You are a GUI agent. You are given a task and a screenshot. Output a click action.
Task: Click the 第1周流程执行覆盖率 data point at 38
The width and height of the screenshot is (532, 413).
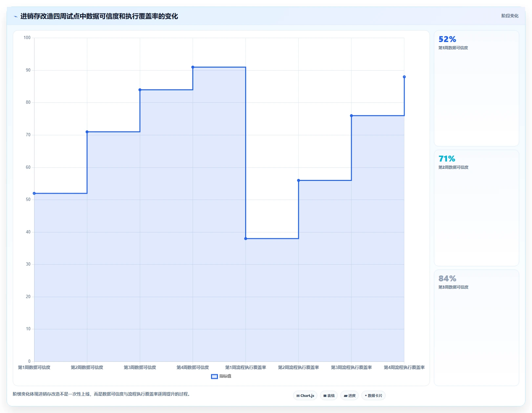point(245,239)
